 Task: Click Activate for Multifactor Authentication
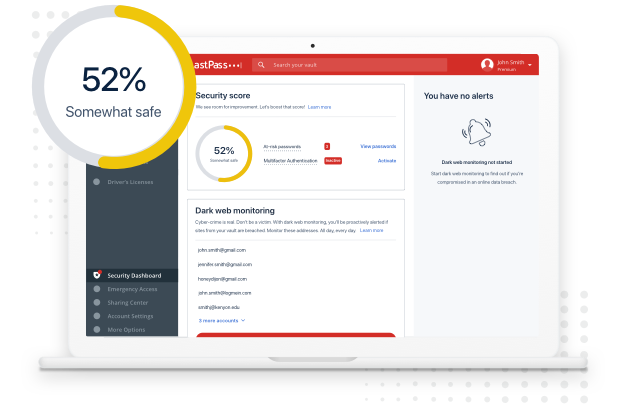pos(387,160)
